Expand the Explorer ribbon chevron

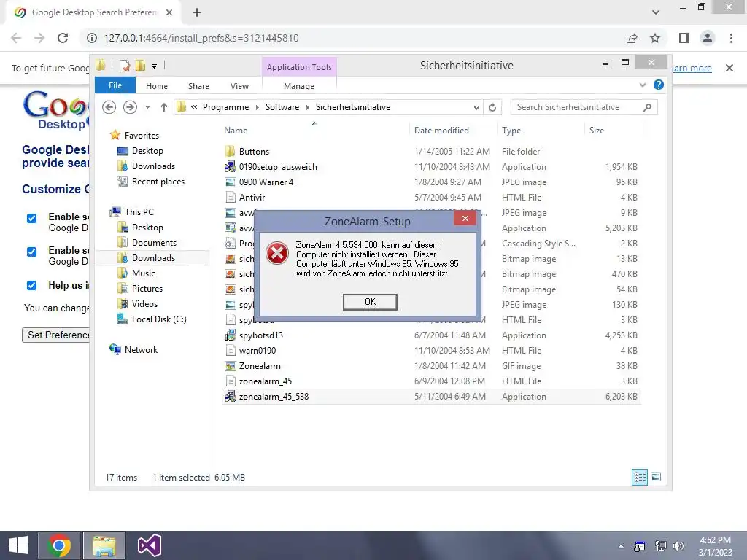(x=642, y=85)
